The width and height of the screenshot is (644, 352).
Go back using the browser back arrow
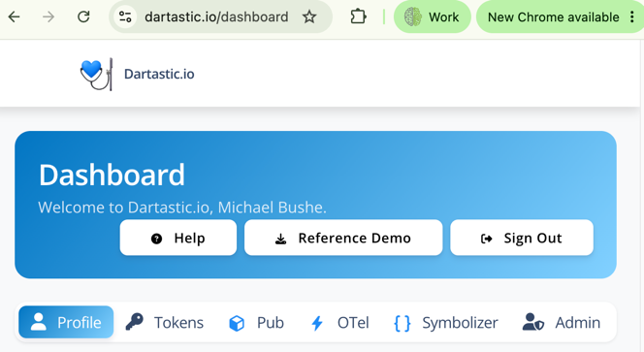pyautogui.click(x=15, y=16)
